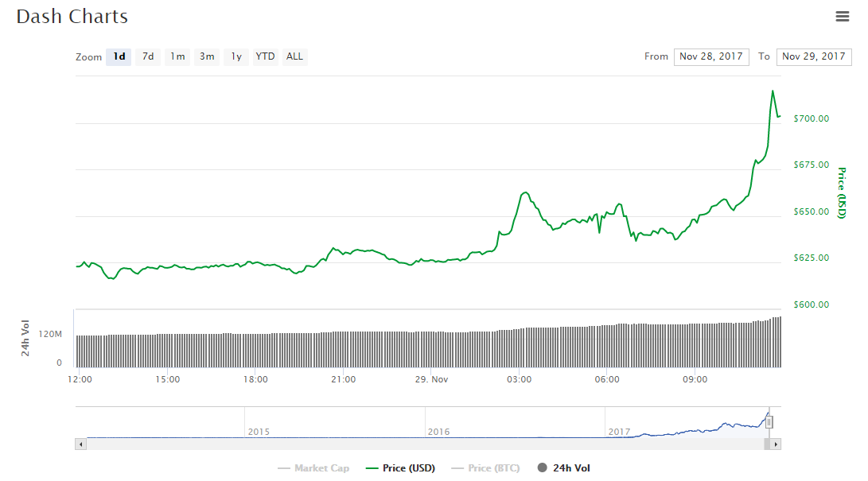Click the Price (USD) axis title
The height and width of the screenshot is (481, 868).
(x=842, y=193)
